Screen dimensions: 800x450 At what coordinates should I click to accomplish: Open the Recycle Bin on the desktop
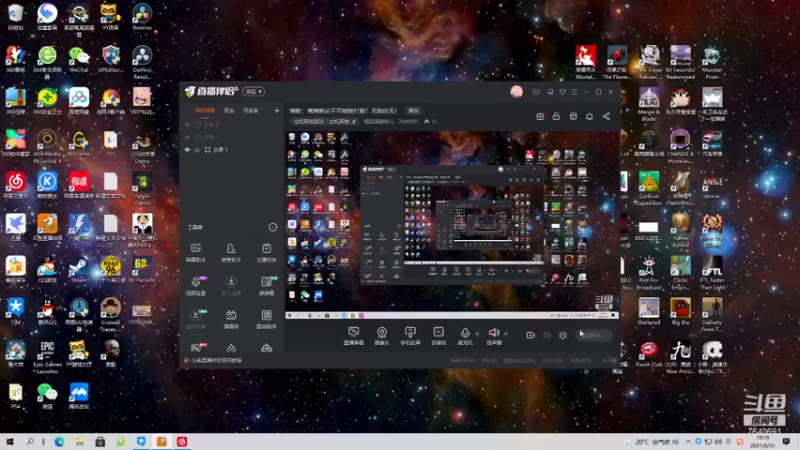point(16,17)
